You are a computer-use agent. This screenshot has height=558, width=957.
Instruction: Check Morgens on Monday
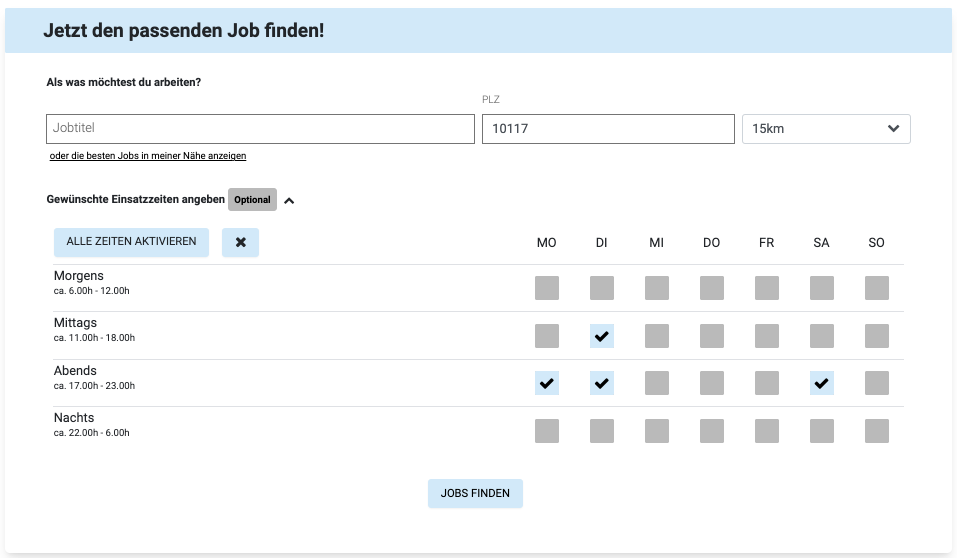click(547, 288)
